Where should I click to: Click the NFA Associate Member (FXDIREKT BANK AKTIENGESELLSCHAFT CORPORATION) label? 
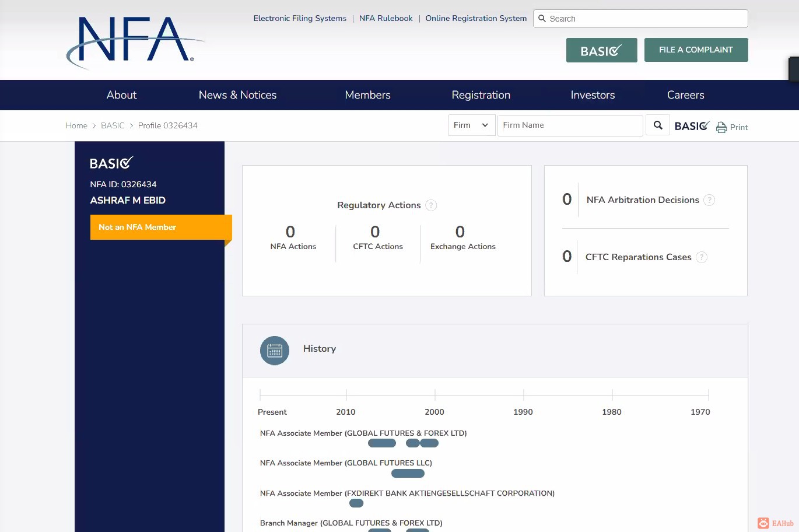(x=407, y=494)
